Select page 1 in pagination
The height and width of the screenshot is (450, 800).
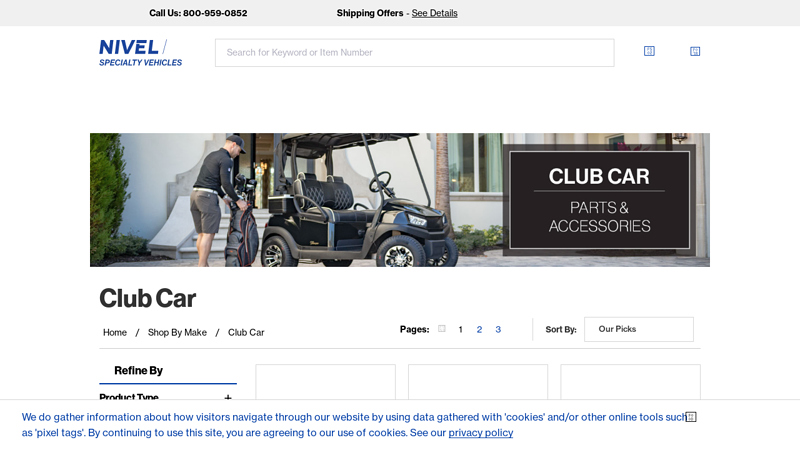[460, 330]
